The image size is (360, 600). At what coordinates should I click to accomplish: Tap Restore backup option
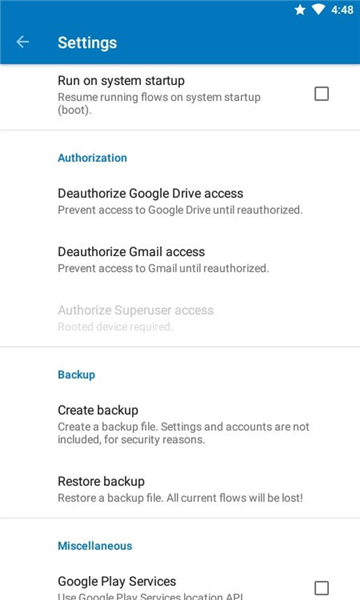pyautogui.click(x=180, y=489)
